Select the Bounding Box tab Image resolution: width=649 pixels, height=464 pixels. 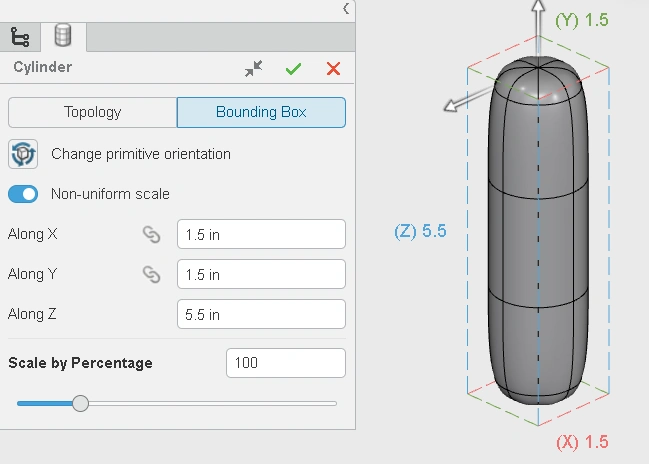pyautogui.click(x=261, y=112)
